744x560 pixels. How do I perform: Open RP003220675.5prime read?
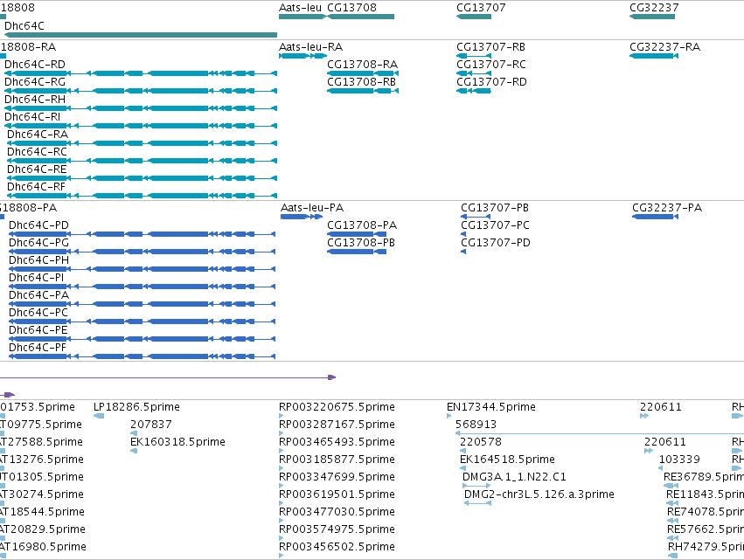click(x=282, y=416)
